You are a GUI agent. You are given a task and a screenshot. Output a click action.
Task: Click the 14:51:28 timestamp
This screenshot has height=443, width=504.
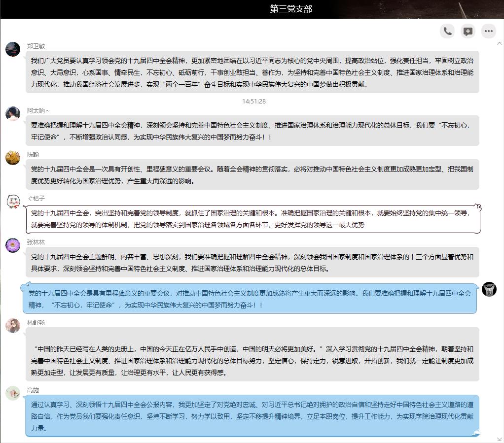click(253, 102)
